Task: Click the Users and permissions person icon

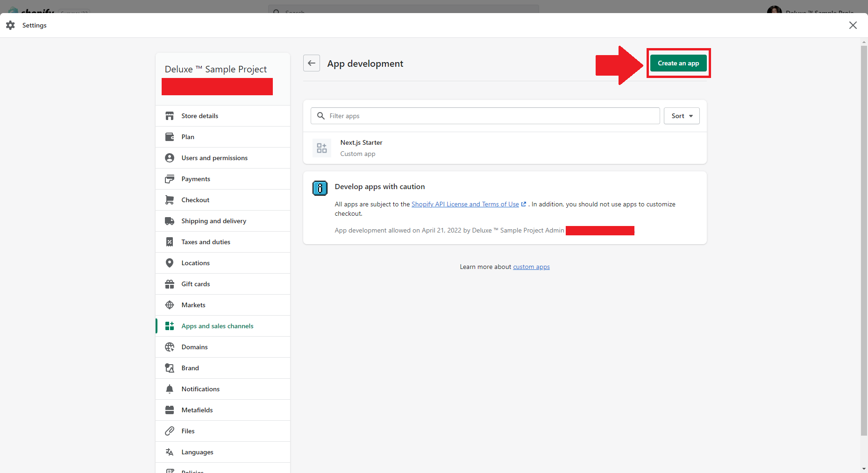Action: coord(170,158)
